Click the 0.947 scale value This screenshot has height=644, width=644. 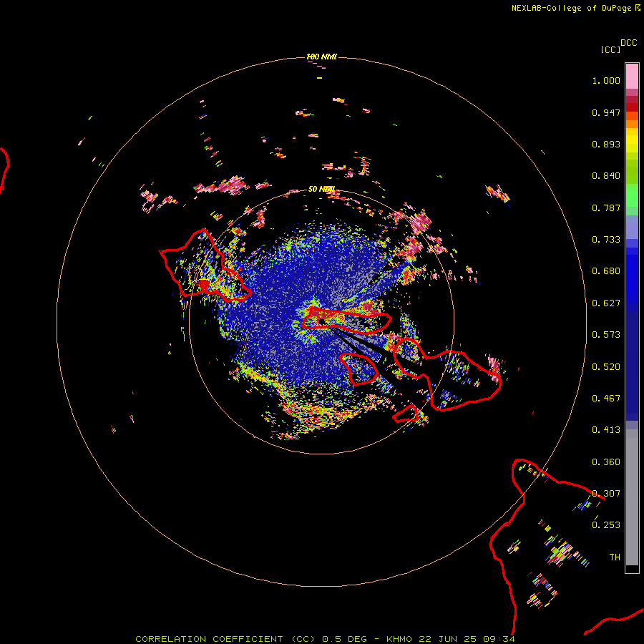606,112
